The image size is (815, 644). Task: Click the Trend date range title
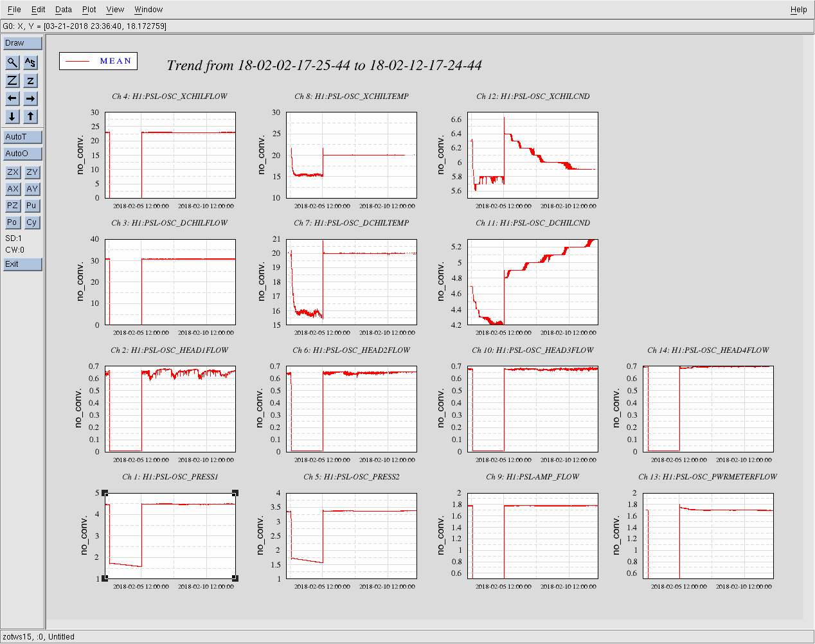click(325, 66)
